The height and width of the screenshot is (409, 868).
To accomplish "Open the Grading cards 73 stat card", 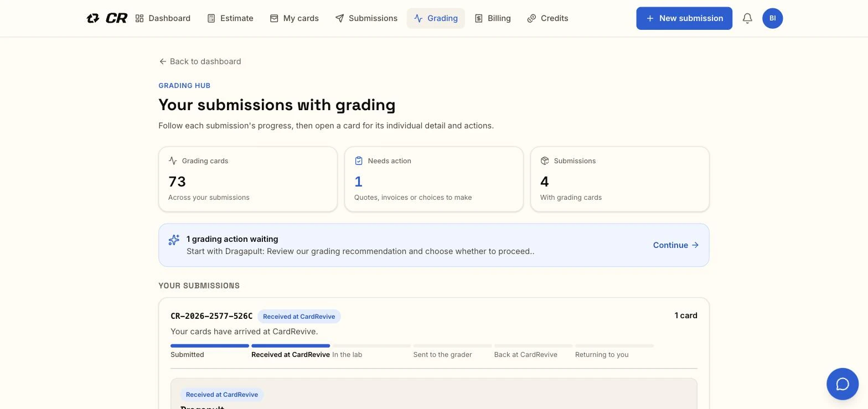I will tap(248, 179).
